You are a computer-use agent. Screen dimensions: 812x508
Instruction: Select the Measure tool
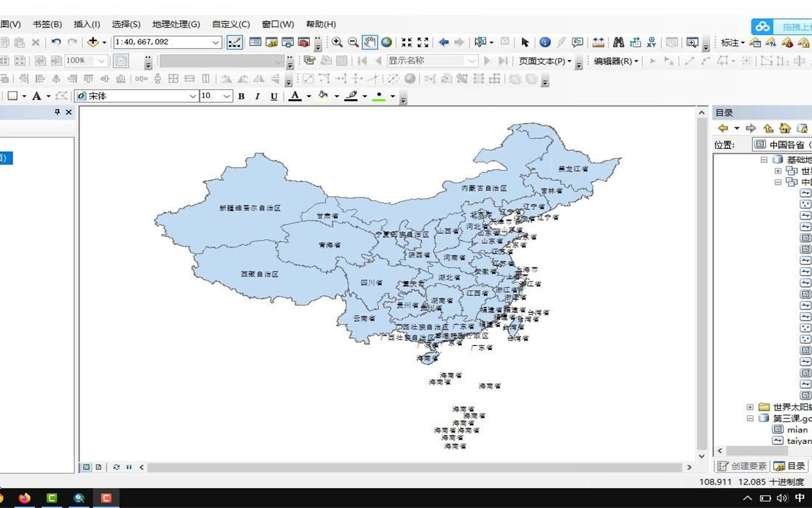(598, 43)
